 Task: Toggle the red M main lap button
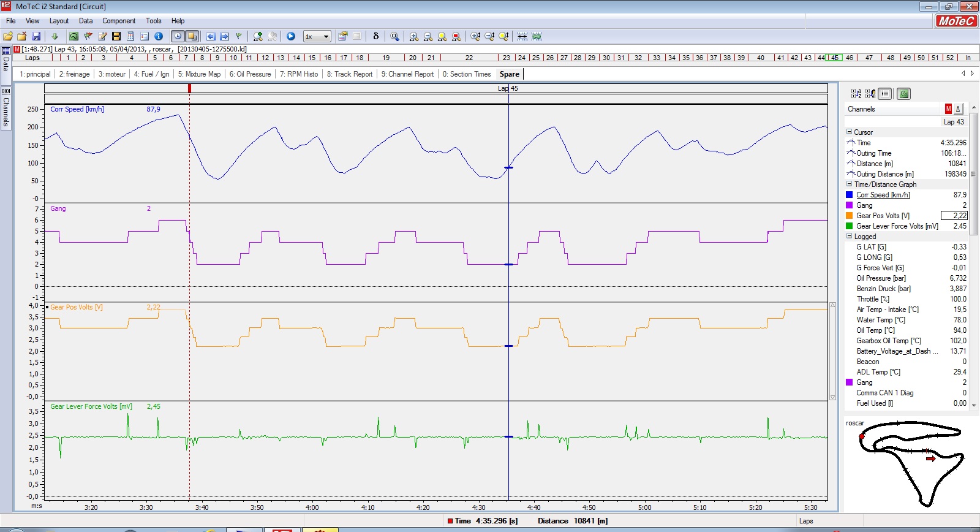pyautogui.click(x=948, y=108)
